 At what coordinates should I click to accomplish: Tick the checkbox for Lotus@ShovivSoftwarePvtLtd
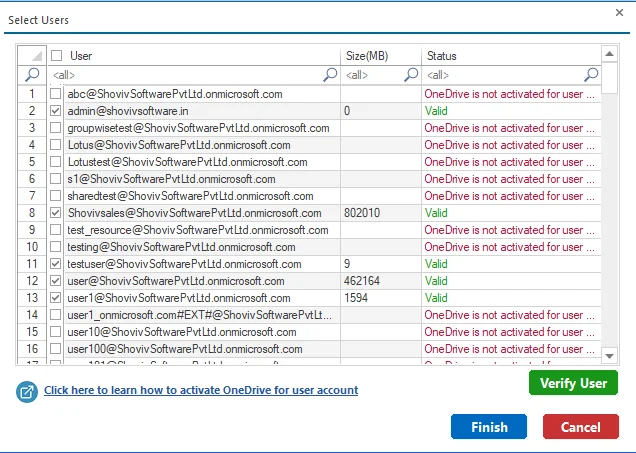[x=56, y=145]
